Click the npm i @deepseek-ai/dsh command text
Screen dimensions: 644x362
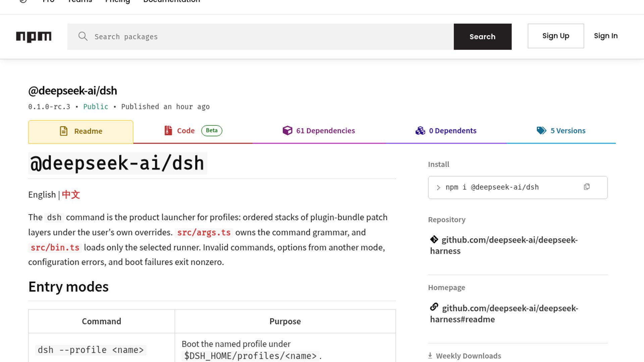(x=492, y=187)
